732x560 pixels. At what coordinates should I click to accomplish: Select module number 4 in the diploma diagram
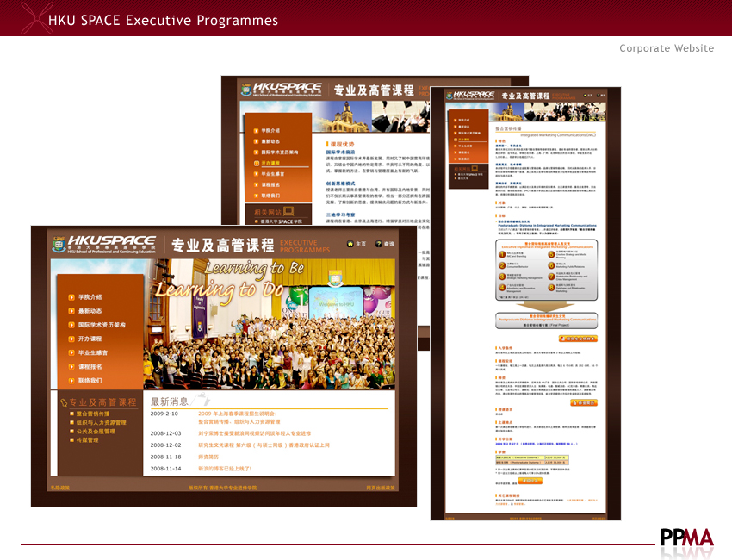(502, 288)
